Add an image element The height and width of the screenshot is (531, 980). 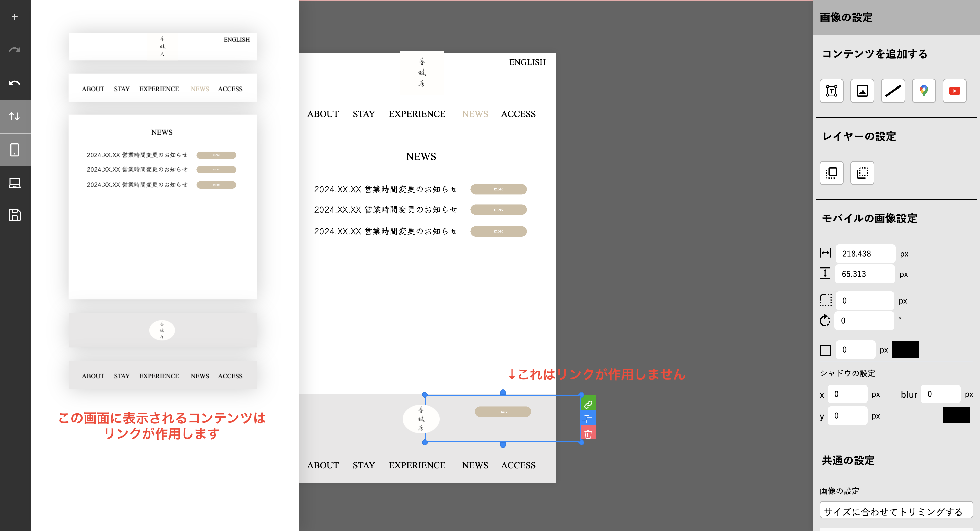tap(862, 91)
